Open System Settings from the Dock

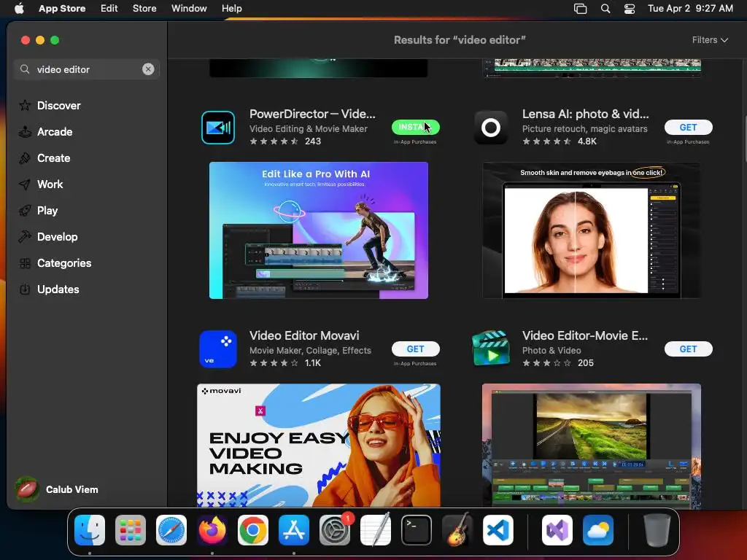pyautogui.click(x=335, y=530)
